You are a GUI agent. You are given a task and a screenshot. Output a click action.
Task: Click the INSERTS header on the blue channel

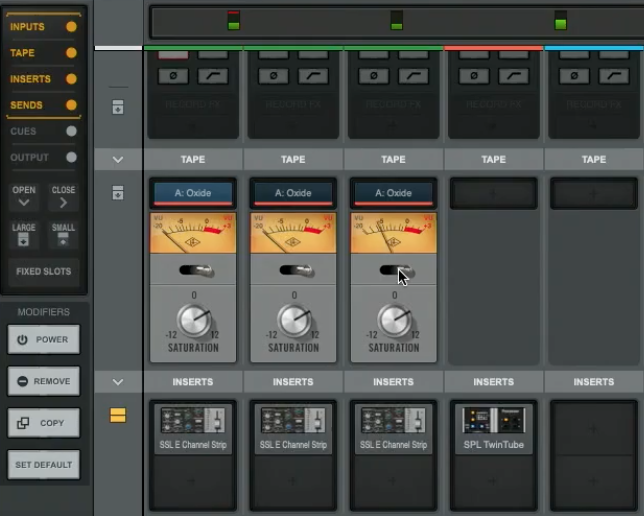tap(594, 382)
